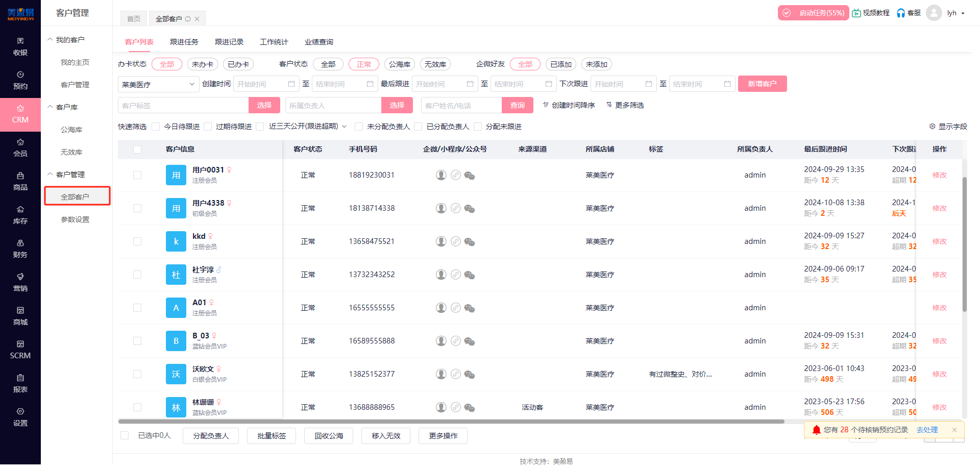980x469 pixels.
Task: Click the 客户姓名/电话 input field
Action: 462,105
